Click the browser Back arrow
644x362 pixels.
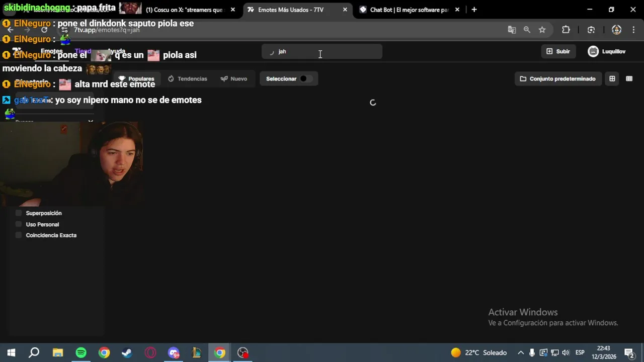10,30
